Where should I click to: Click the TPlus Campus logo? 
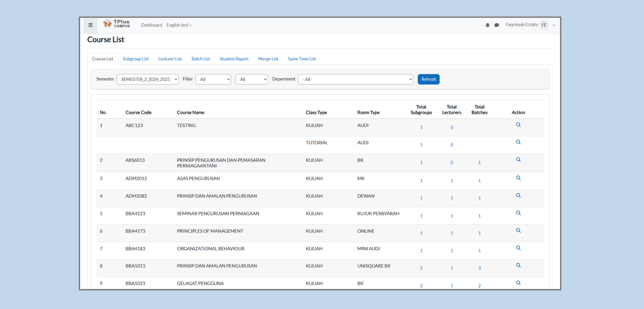click(117, 24)
